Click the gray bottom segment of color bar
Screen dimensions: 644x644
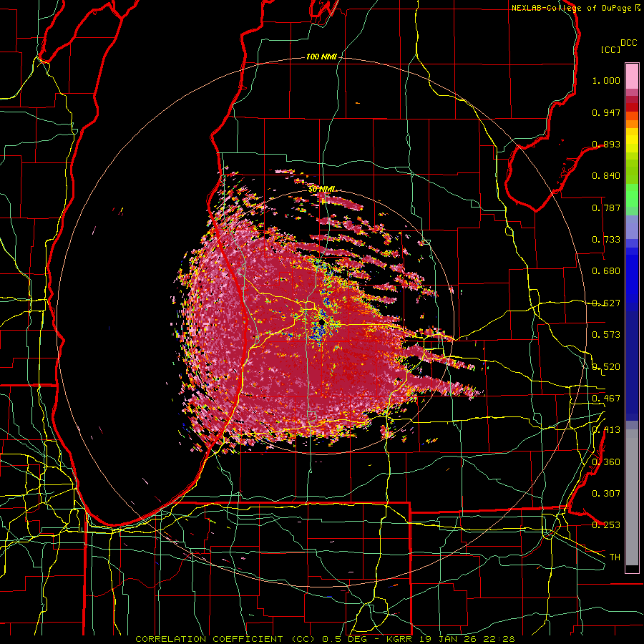(632, 497)
